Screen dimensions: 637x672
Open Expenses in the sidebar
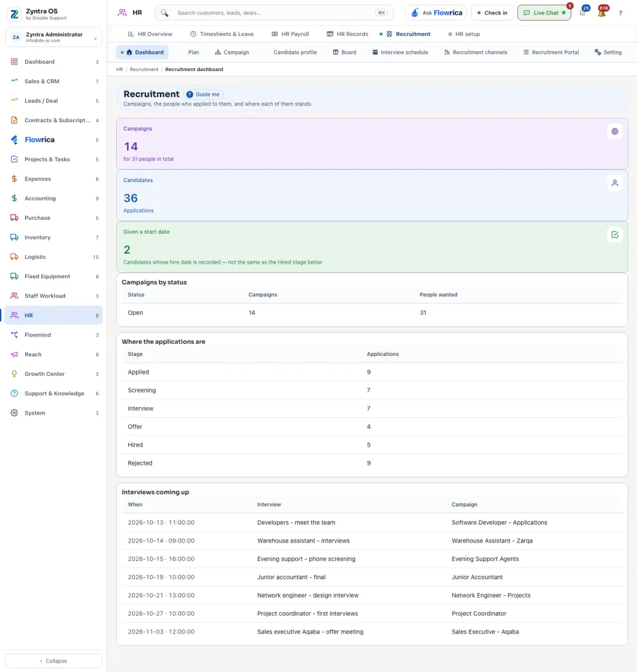coord(54,179)
